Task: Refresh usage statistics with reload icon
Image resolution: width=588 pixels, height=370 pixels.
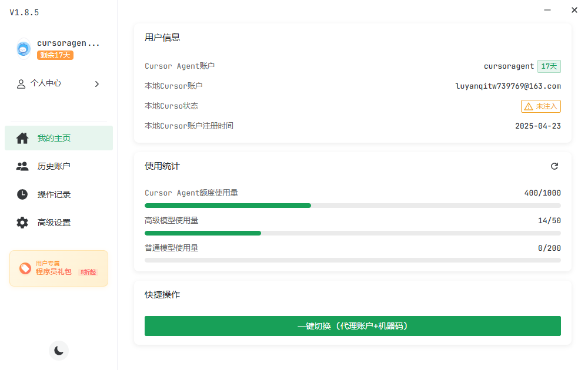Action: point(554,166)
